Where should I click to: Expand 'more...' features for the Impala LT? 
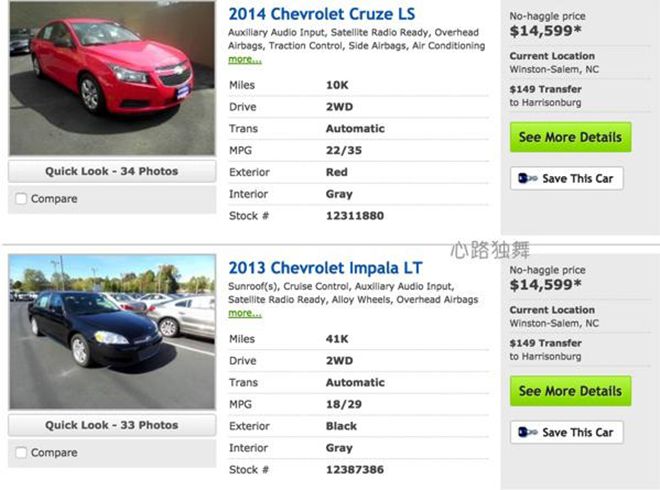pyautogui.click(x=245, y=313)
